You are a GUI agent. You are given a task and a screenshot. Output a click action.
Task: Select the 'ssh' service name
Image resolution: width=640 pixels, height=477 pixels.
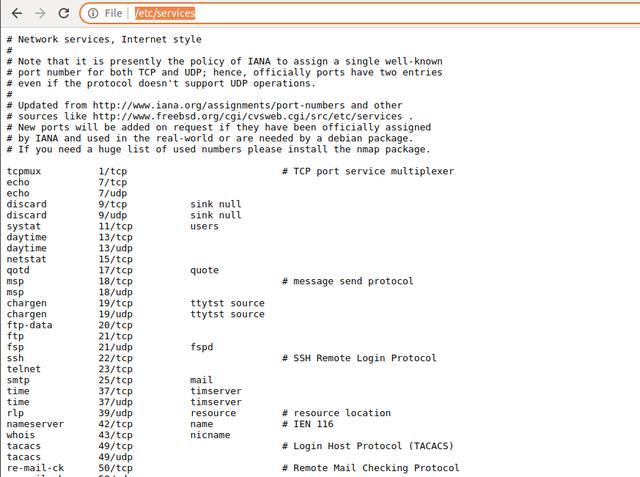(15, 359)
